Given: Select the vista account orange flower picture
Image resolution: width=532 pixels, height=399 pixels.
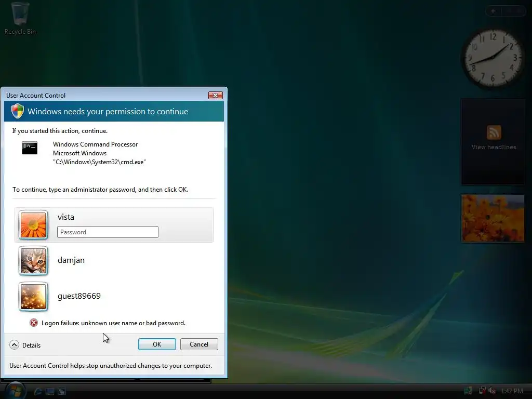Looking at the screenshot, I should [x=33, y=225].
